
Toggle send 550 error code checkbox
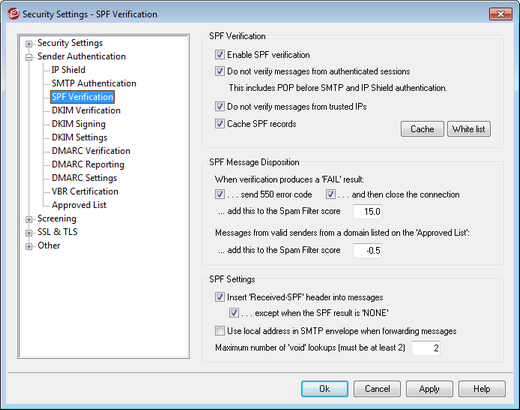pyautogui.click(x=220, y=194)
